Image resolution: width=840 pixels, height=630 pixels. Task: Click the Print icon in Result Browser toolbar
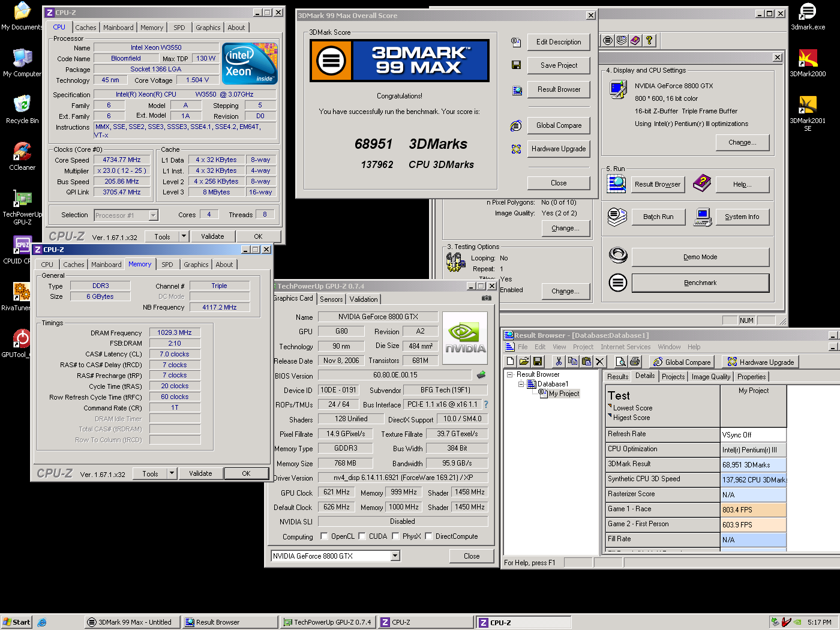point(635,362)
